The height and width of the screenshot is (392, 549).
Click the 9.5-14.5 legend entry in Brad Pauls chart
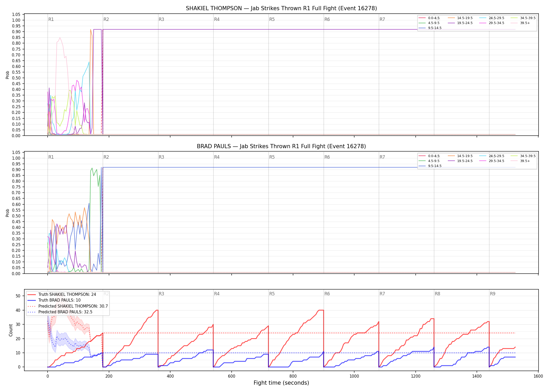(430, 166)
